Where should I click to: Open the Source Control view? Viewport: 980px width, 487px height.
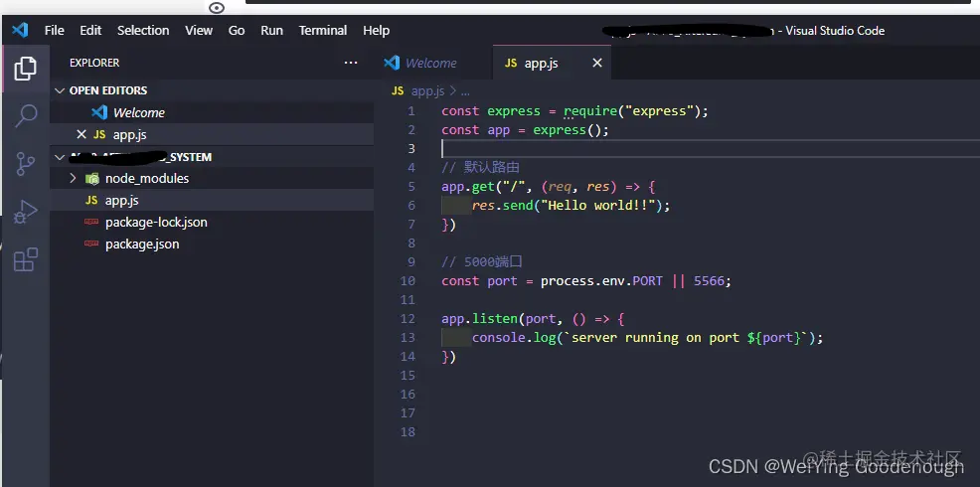[x=25, y=164]
